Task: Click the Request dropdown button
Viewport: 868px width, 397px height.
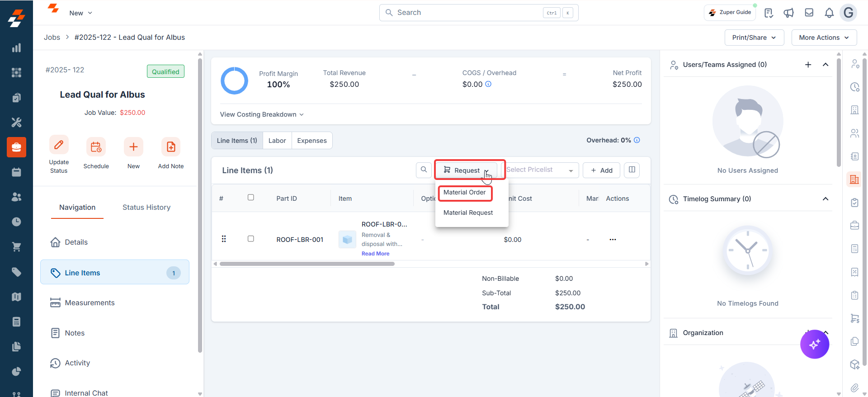Action: click(x=466, y=170)
